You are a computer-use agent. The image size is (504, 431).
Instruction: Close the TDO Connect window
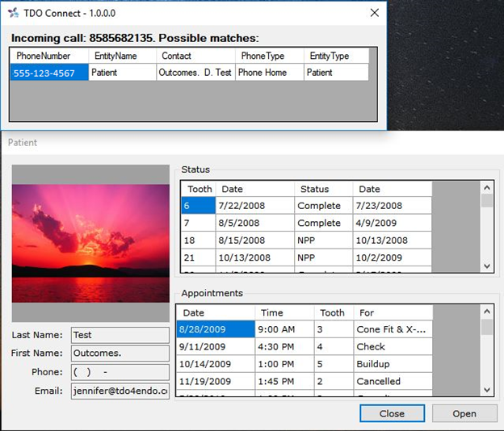(374, 13)
